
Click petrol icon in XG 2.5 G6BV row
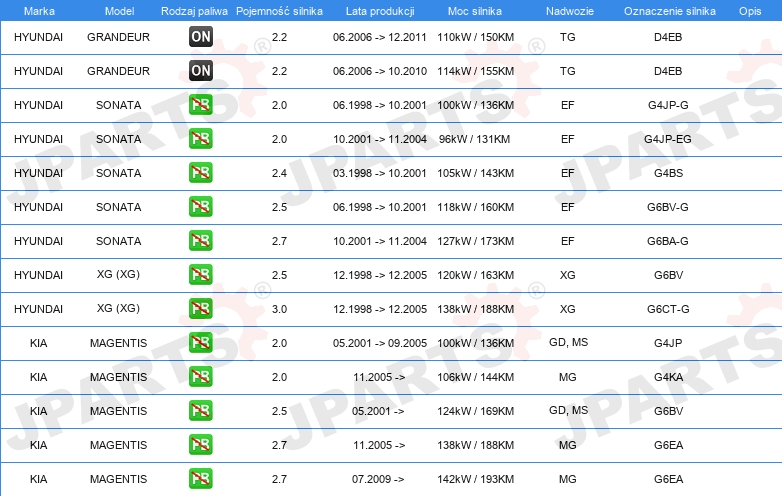tap(201, 274)
